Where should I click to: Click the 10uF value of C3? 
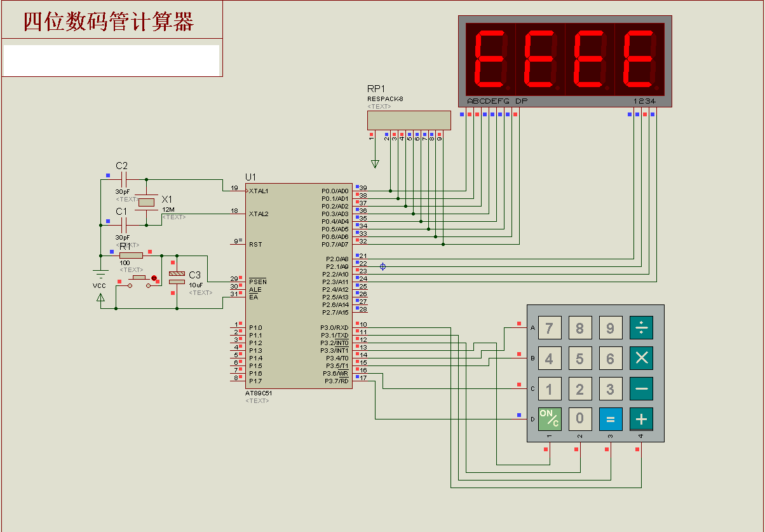point(196,285)
